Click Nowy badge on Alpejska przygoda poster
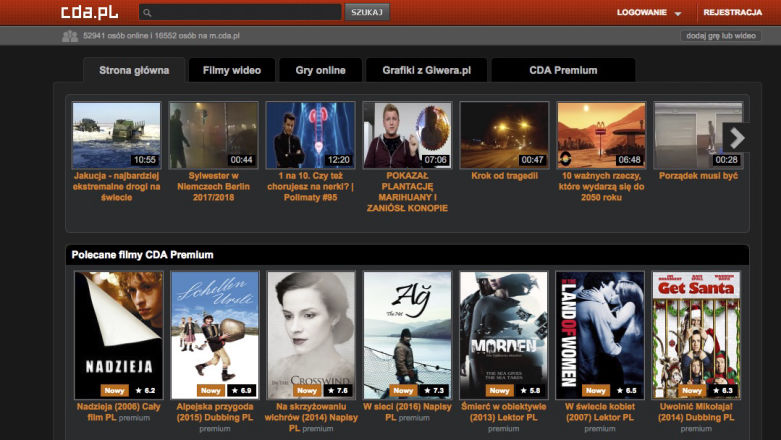This screenshot has width=781, height=440. pyautogui.click(x=211, y=391)
